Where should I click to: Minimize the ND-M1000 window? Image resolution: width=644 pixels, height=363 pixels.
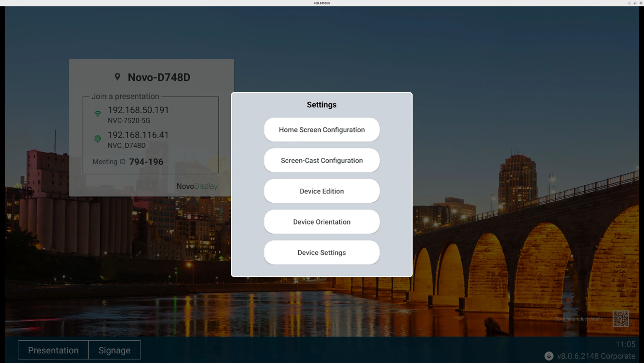(x=629, y=3)
